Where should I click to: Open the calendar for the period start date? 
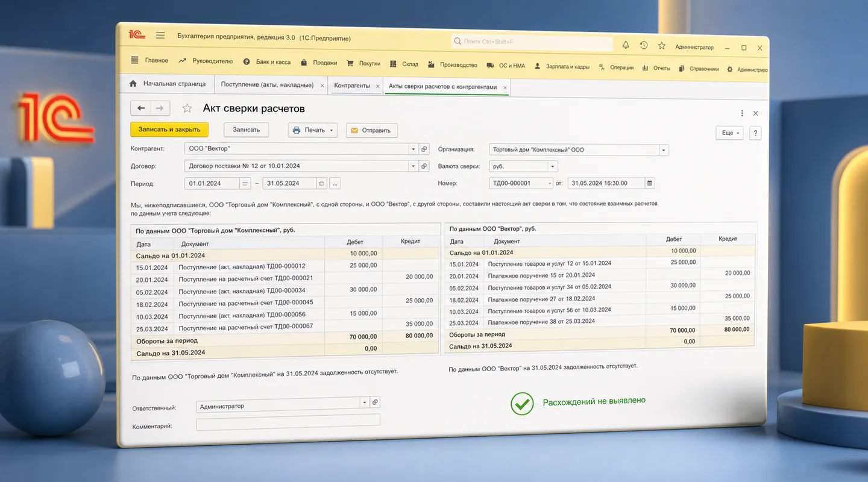click(x=245, y=183)
